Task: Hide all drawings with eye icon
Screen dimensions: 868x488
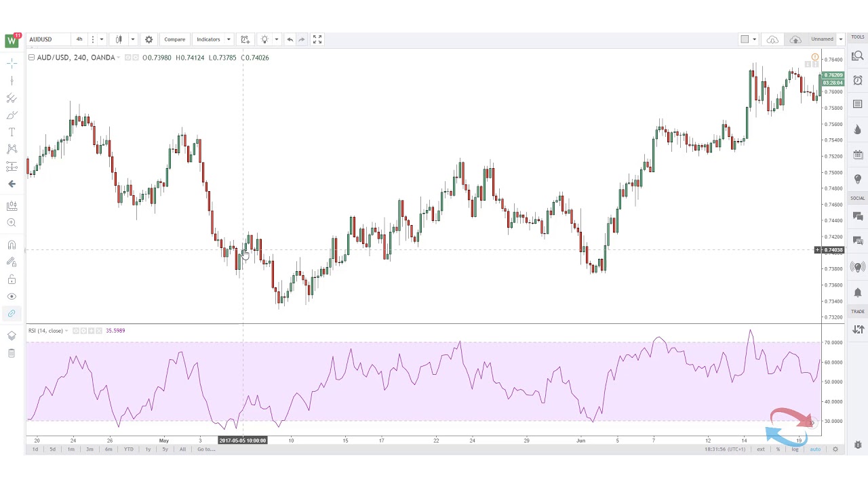Action: pos(12,296)
